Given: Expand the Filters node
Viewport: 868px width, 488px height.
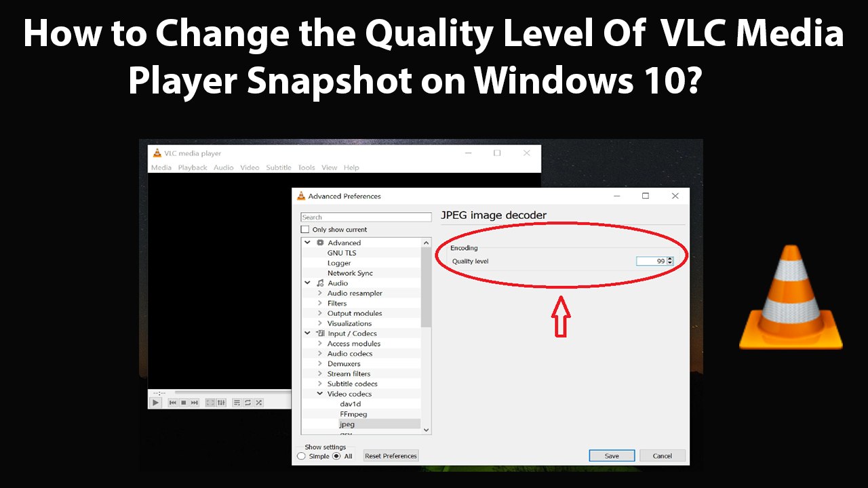Looking at the screenshot, I should (x=320, y=304).
